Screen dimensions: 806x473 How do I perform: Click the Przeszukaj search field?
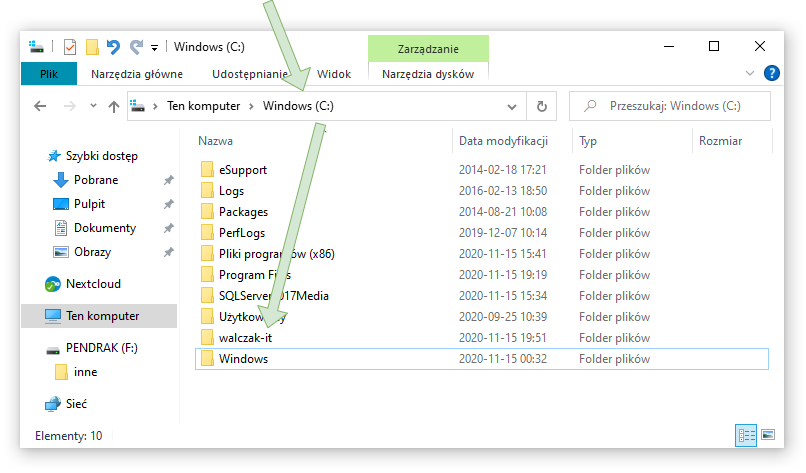[x=670, y=106]
